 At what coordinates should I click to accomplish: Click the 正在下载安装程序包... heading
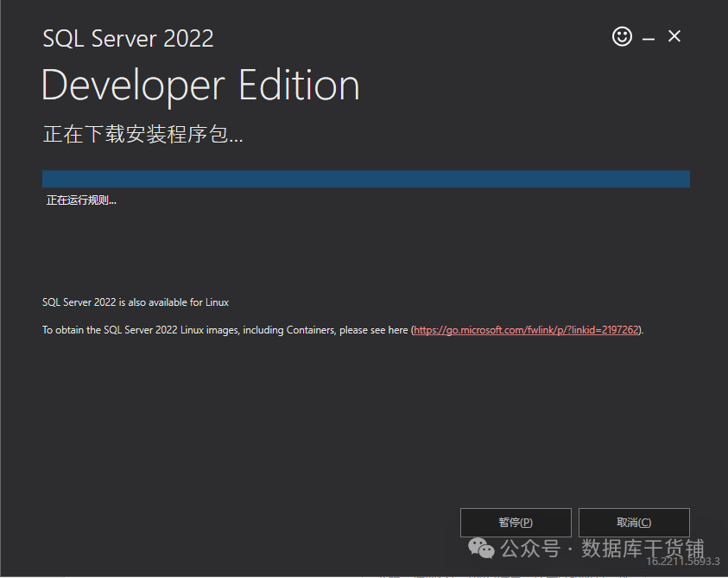(x=142, y=134)
